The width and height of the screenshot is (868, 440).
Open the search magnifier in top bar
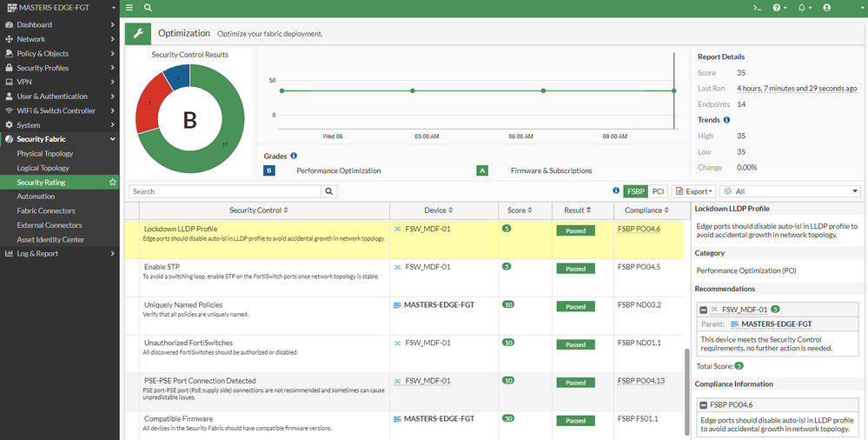[x=148, y=8]
